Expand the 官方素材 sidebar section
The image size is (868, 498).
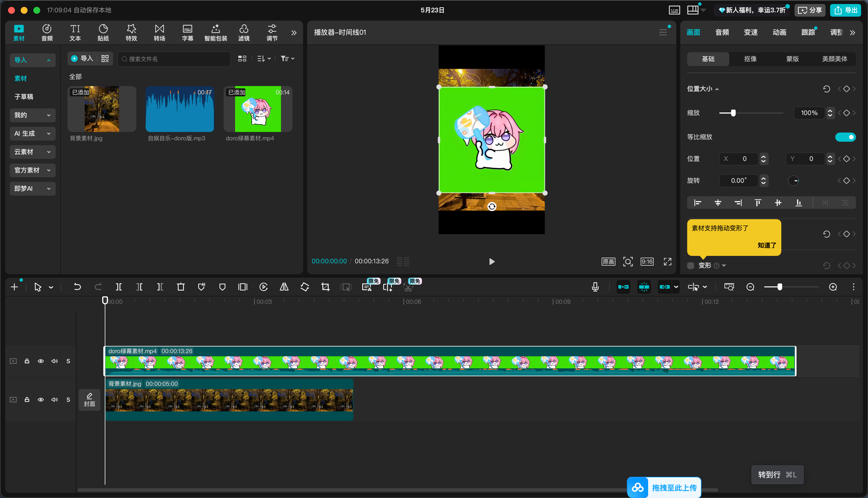pyautogui.click(x=32, y=170)
